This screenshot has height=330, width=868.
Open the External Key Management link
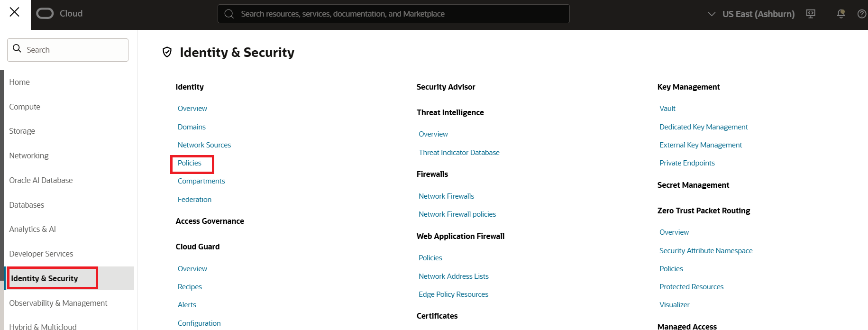coord(701,145)
